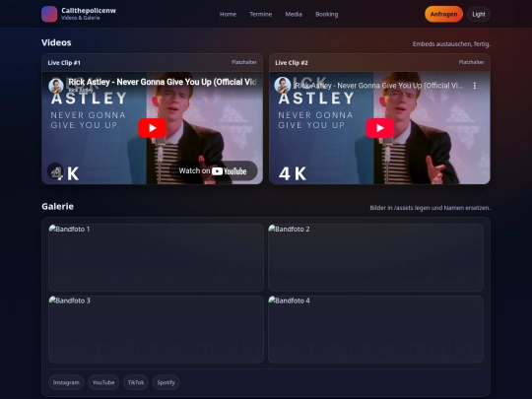
Task: Click Rick Astley channel avatar in Live Clip #2
Action: tap(283, 85)
